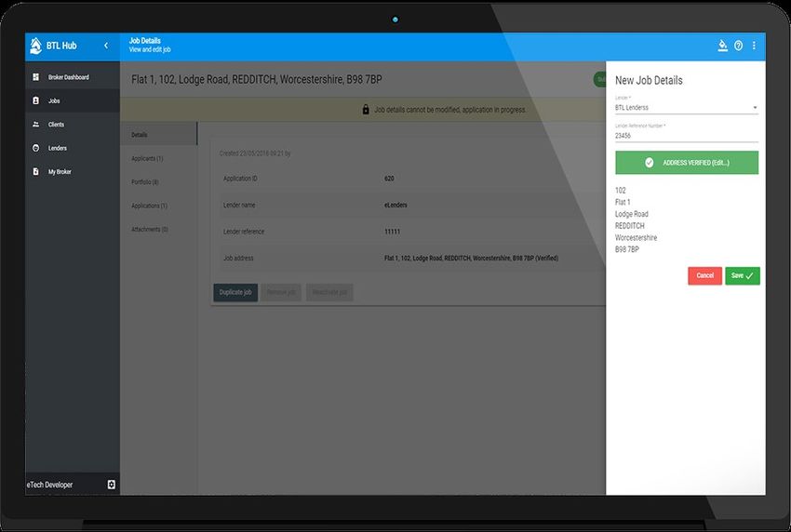Click the green Save button

click(743, 276)
